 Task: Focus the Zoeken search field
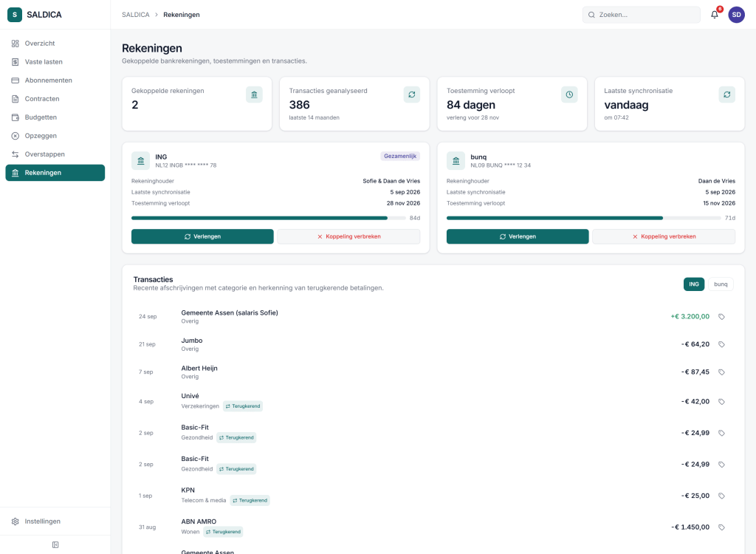tap(642, 15)
